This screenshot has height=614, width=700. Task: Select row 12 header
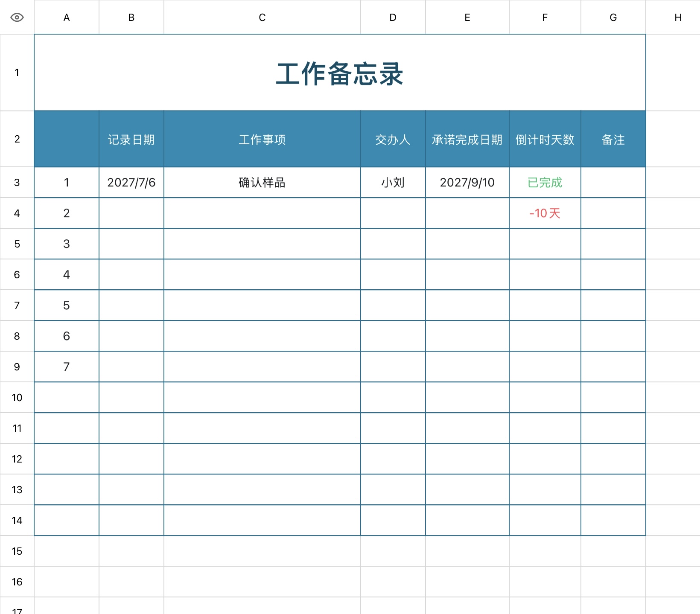(x=17, y=459)
